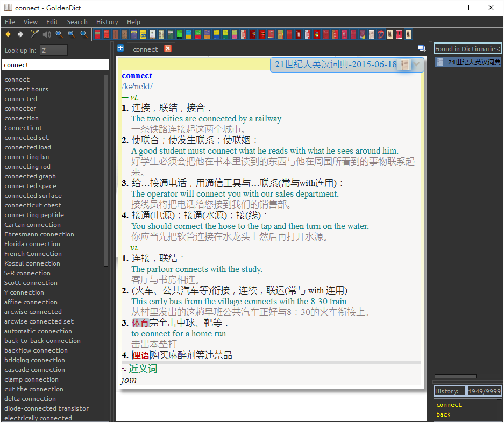The width and height of the screenshot is (504, 423).
Task: Go back with the yellow left arrow
Action: click(8, 34)
